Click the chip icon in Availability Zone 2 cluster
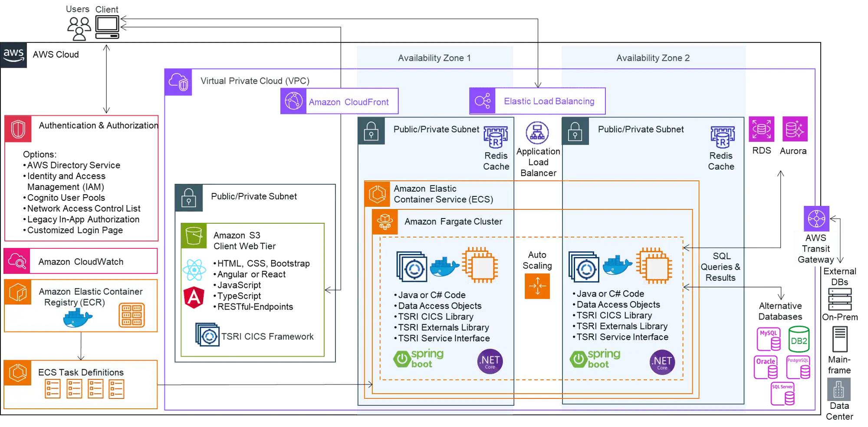 pyautogui.click(x=654, y=266)
